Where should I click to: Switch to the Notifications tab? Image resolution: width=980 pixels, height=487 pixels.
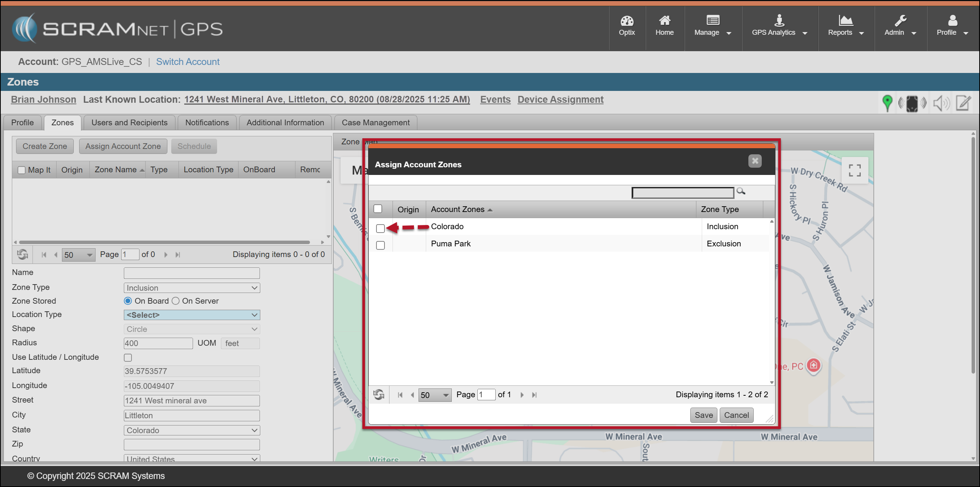207,123
